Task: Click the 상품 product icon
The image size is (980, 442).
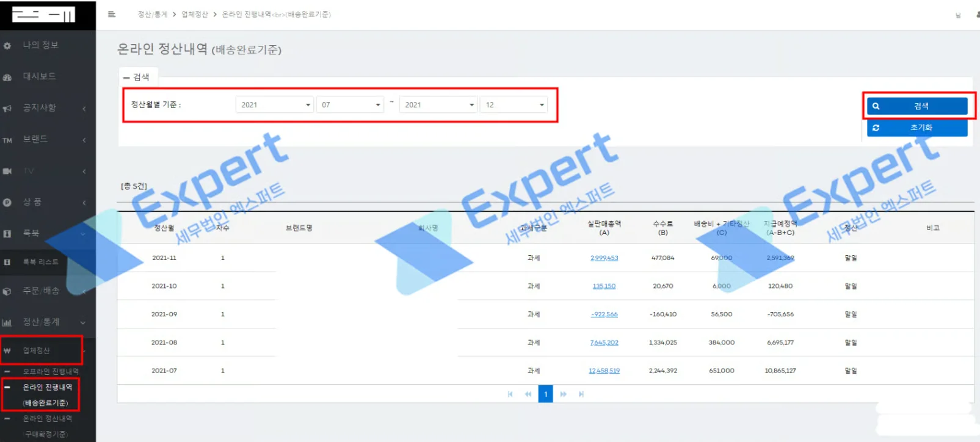Action: (x=7, y=203)
